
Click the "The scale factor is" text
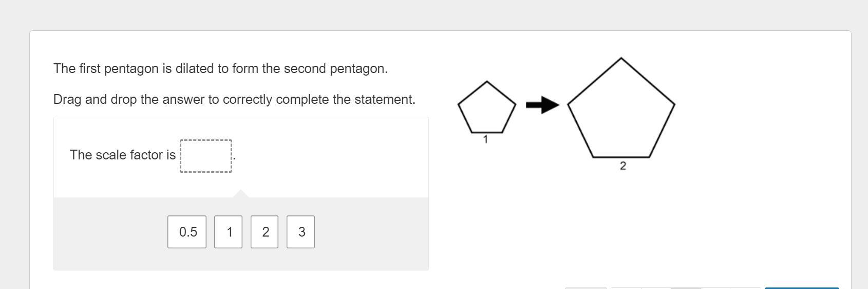[123, 155]
